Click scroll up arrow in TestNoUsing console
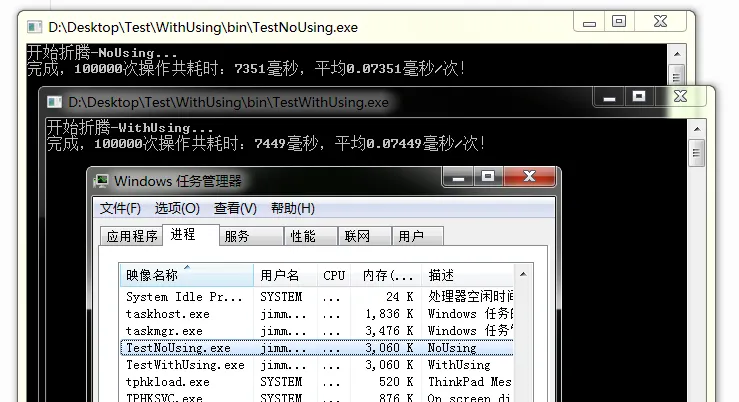 click(x=677, y=54)
